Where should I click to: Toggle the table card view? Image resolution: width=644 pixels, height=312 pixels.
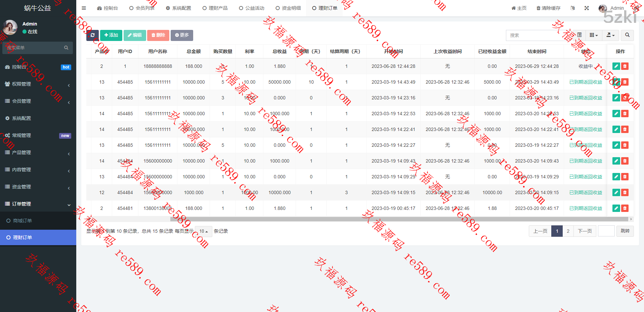click(579, 35)
